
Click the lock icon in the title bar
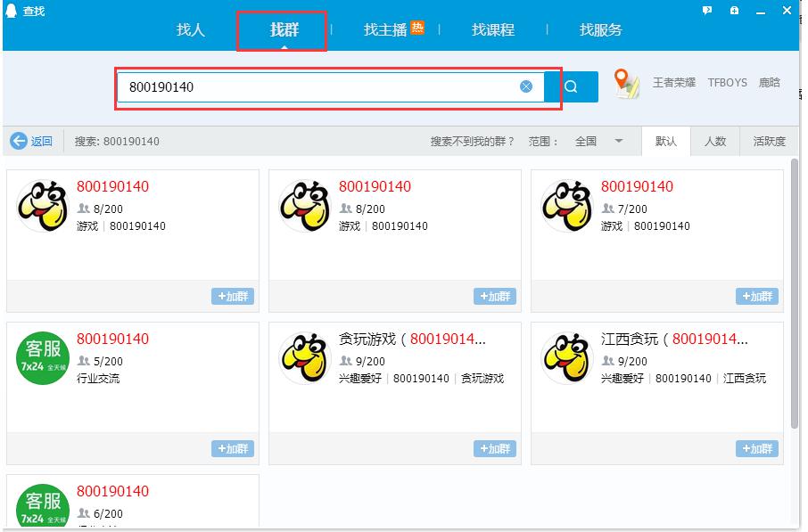click(734, 11)
